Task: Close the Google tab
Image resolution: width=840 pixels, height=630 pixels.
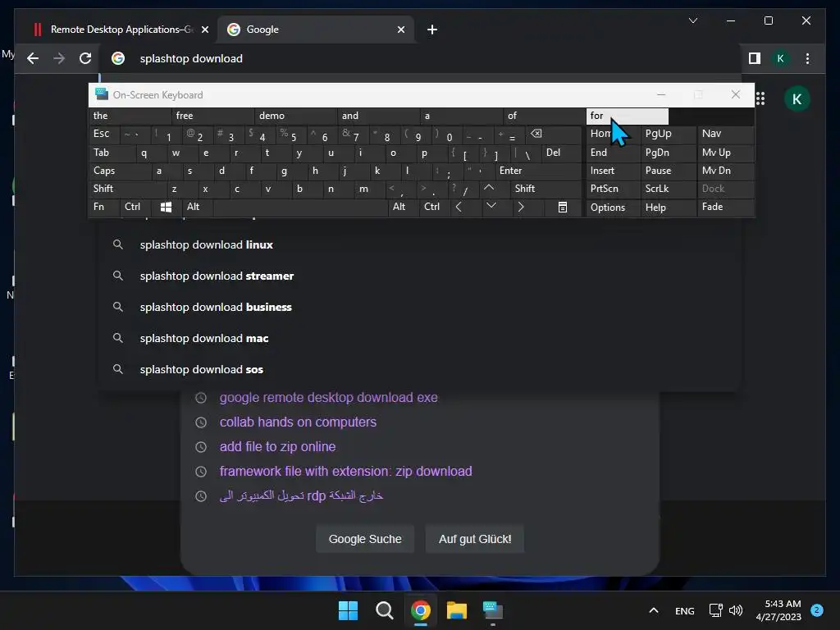Action: [x=400, y=30]
